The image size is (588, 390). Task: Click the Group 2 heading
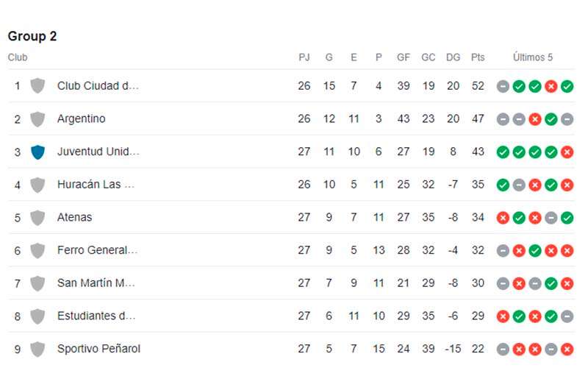[32, 36]
